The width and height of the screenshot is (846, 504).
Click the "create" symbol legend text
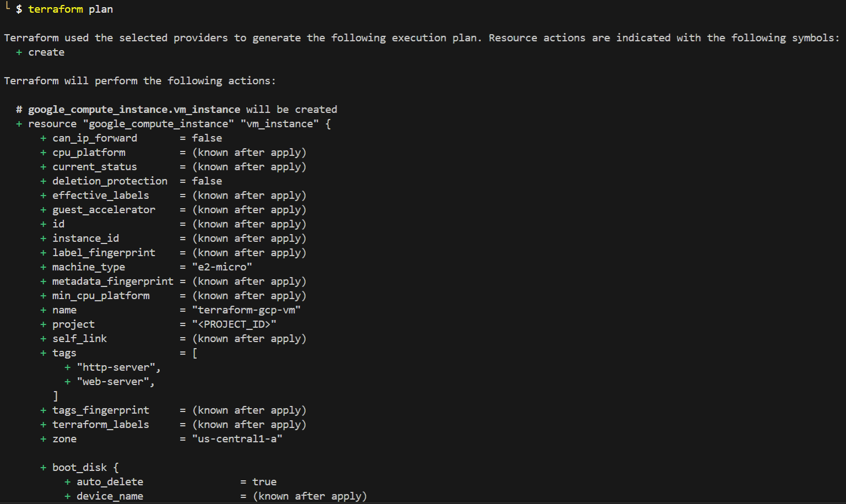[x=46, y=52]
